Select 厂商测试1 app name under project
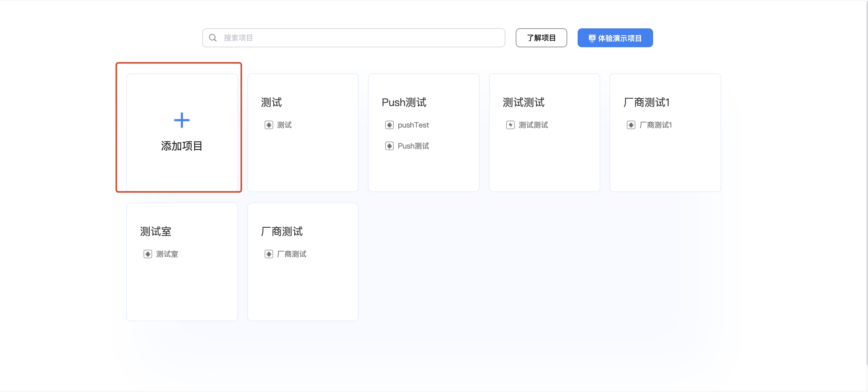The width and height of the screenshot is (868, 392). 655,125
